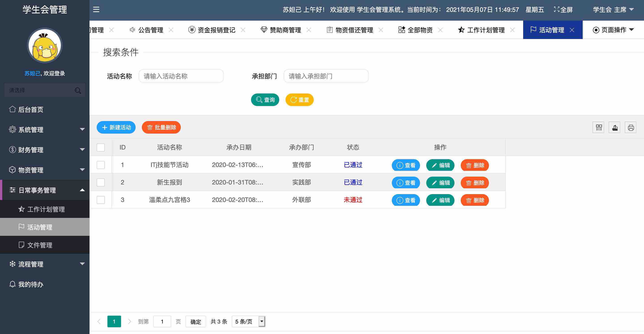Click the user avatar image
The image size is (644, 334).
45,45
